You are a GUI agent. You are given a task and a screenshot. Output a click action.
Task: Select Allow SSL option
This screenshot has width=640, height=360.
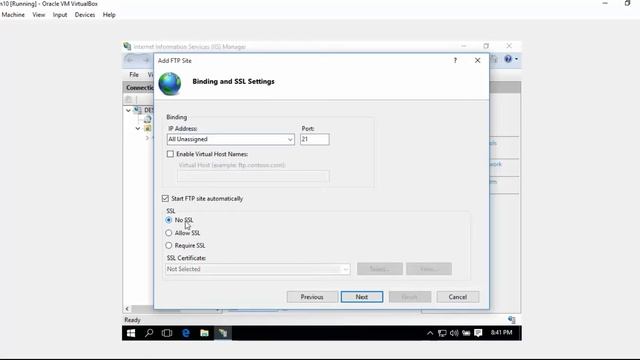pos(169,233)
